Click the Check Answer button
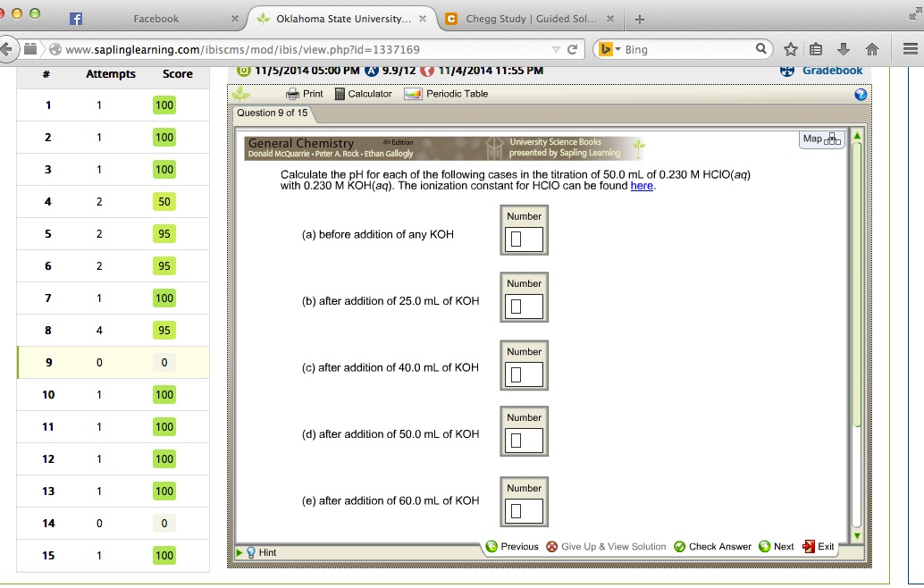 [712, 546]
